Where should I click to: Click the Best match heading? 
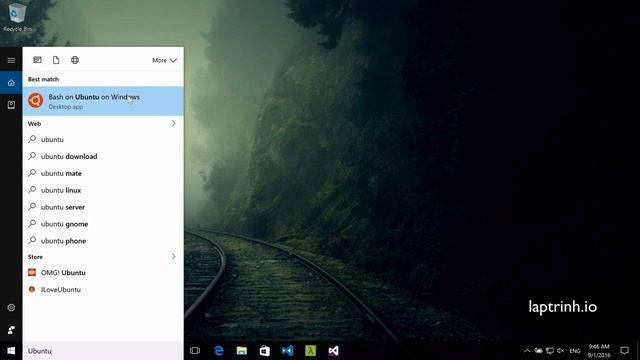(x=43, y=79)
